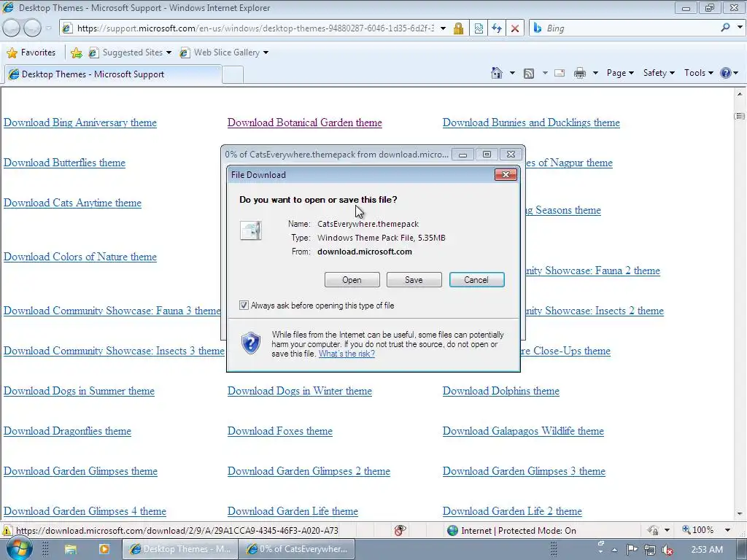Open the address bar URL history dropdown
Image resolution: width=747 pixels, height=560 pixels.
(x=443, y=28)
